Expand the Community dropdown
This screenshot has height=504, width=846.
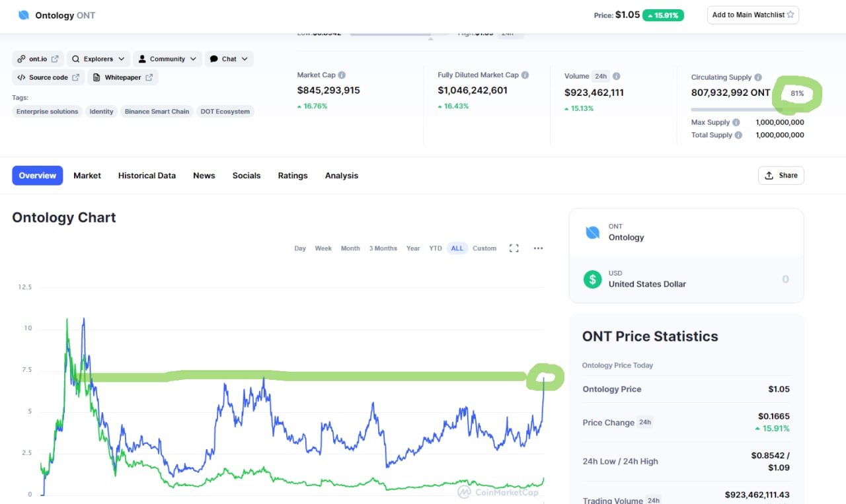coord(167,59)
